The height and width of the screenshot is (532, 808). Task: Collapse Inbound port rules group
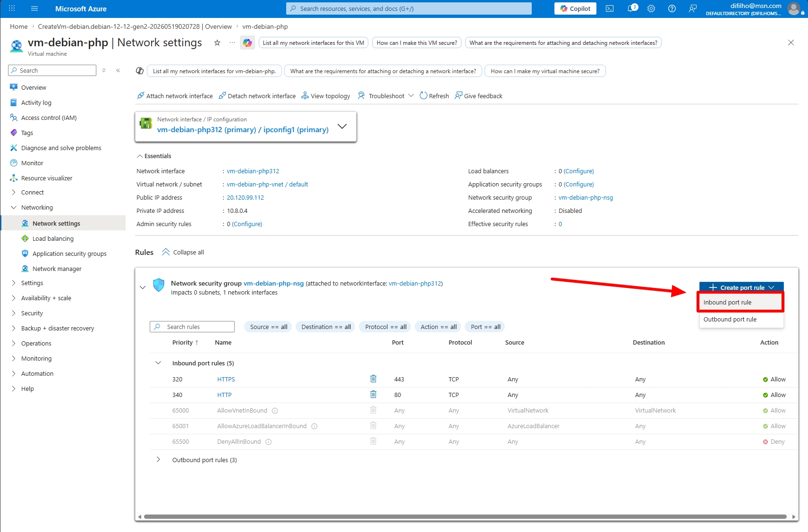click(158, 363)
